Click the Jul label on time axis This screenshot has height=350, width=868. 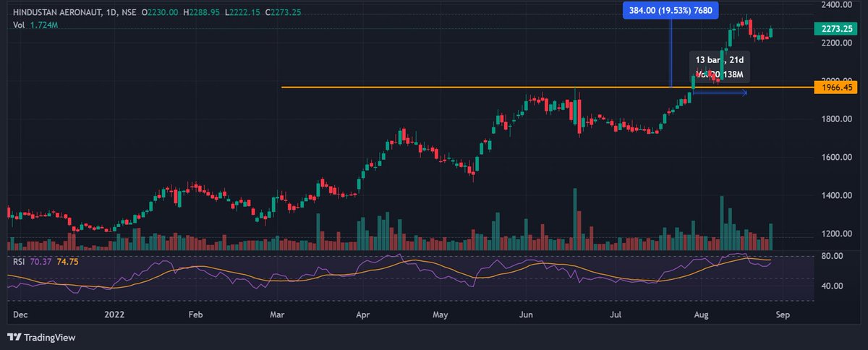pos(616,315)
